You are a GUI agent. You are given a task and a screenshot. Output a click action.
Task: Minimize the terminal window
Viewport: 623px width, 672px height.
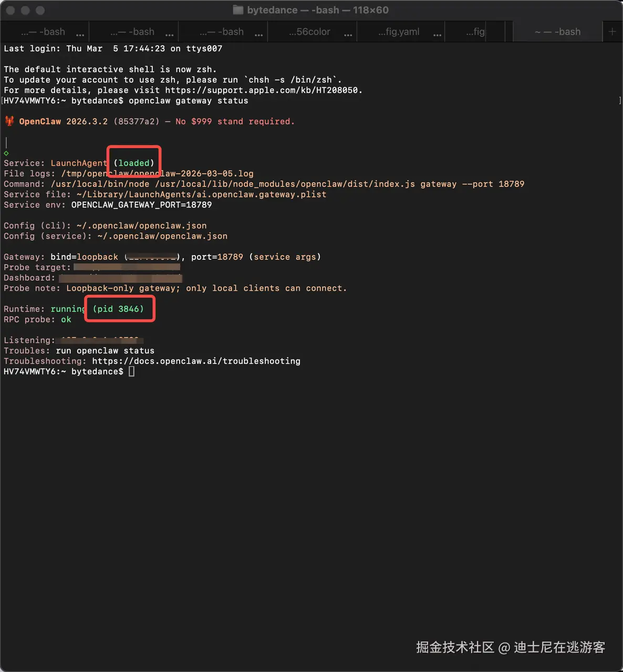point(25,10)
